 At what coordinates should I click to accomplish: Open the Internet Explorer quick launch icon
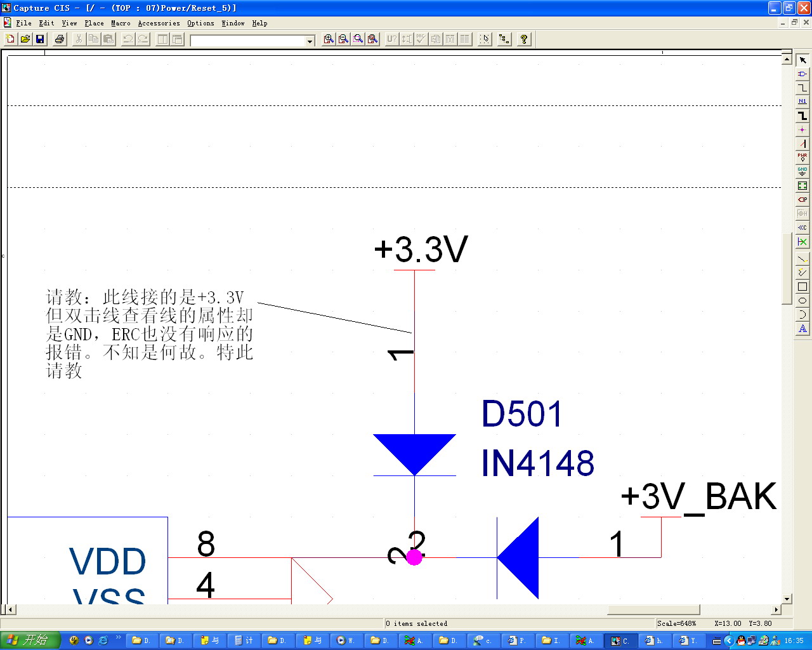pos(103,640)
